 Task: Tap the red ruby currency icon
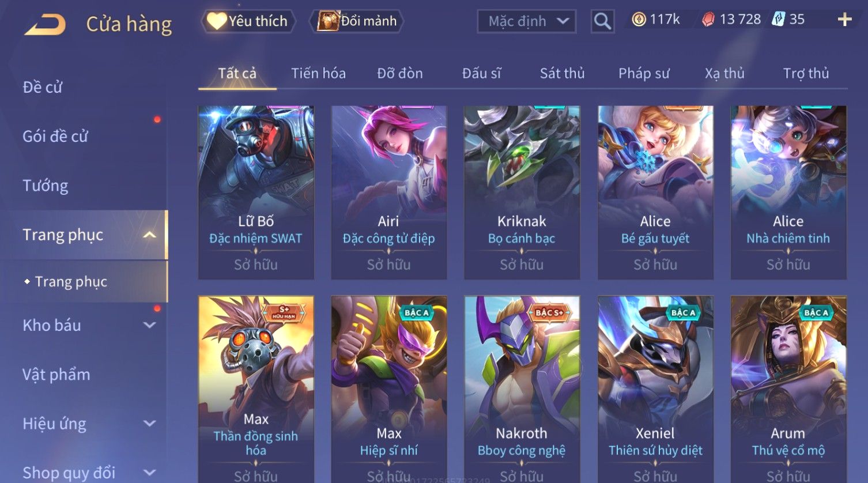pos(708,20)
